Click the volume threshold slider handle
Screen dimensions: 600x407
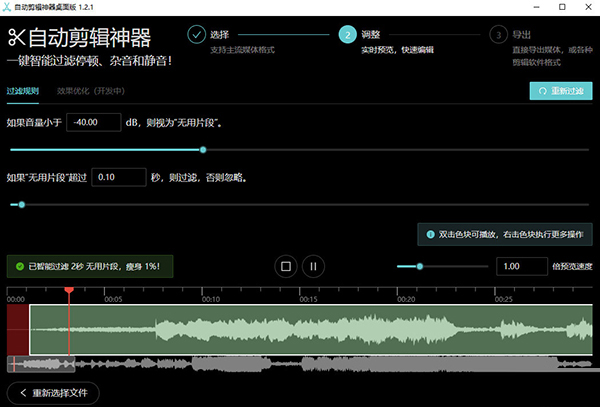pos(203,150)
